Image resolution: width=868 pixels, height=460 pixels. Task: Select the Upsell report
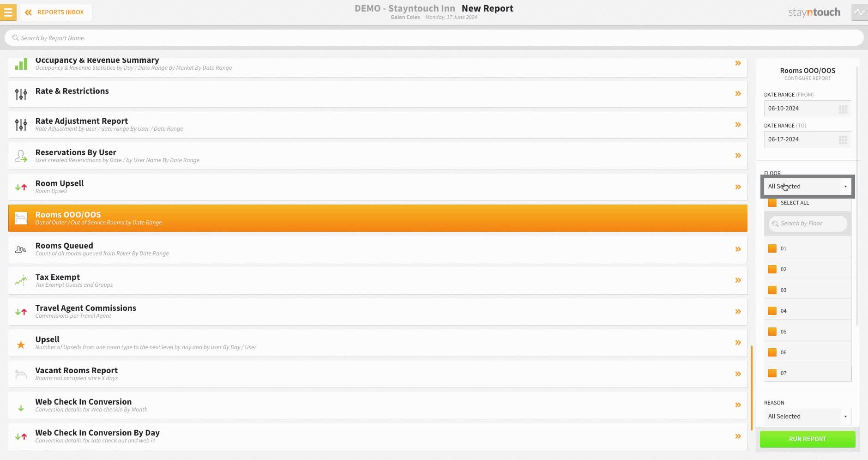pos(378,343)
